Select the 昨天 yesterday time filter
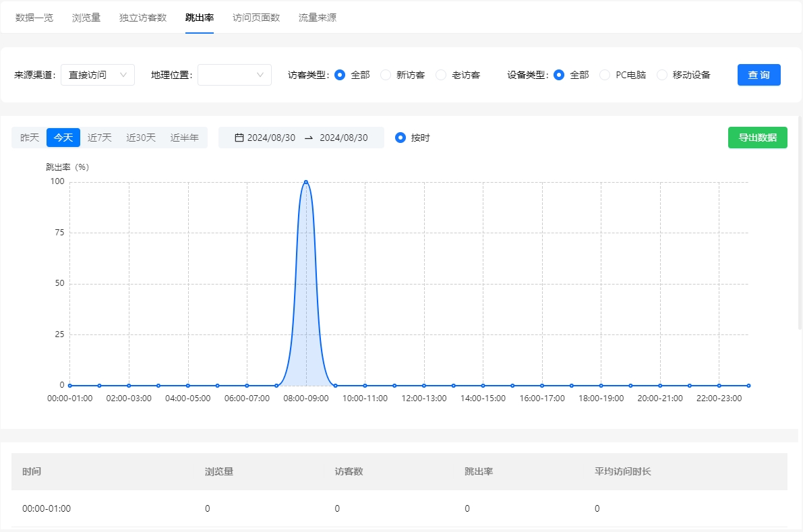 (28, 137)
